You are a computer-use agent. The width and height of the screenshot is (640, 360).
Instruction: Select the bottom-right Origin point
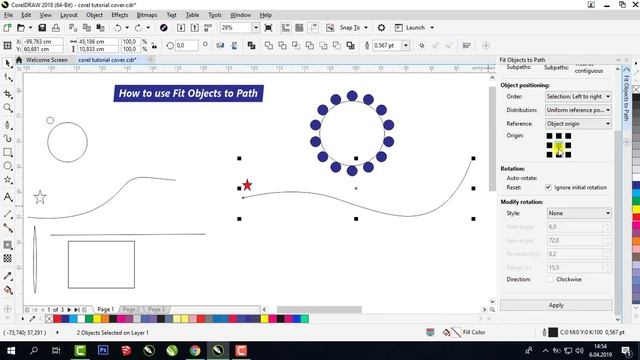tap(568, 155)
